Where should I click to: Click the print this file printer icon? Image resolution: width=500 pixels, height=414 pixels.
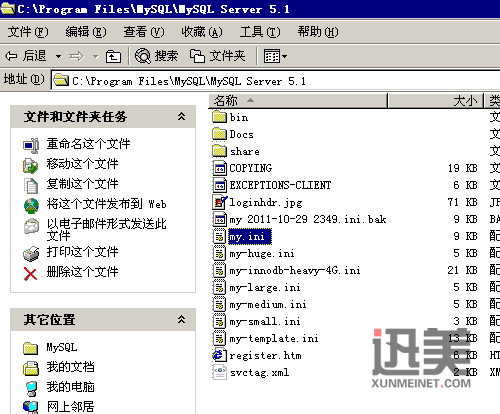click(x=31, y=254)
